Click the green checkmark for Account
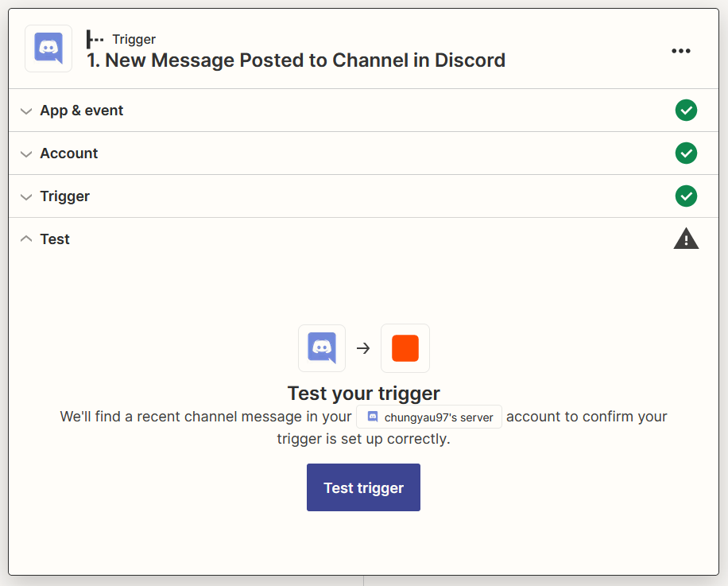 point(686,153)
